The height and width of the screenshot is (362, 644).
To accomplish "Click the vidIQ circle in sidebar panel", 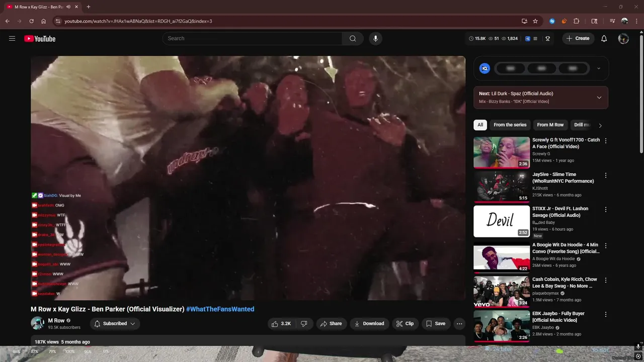I will click(x=485, y=68).
